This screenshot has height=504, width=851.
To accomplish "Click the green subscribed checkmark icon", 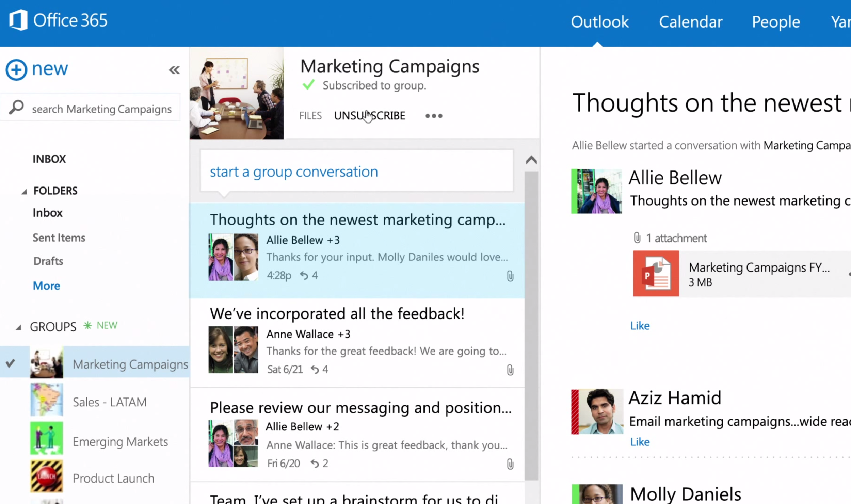I will click(x=308, y=84).
